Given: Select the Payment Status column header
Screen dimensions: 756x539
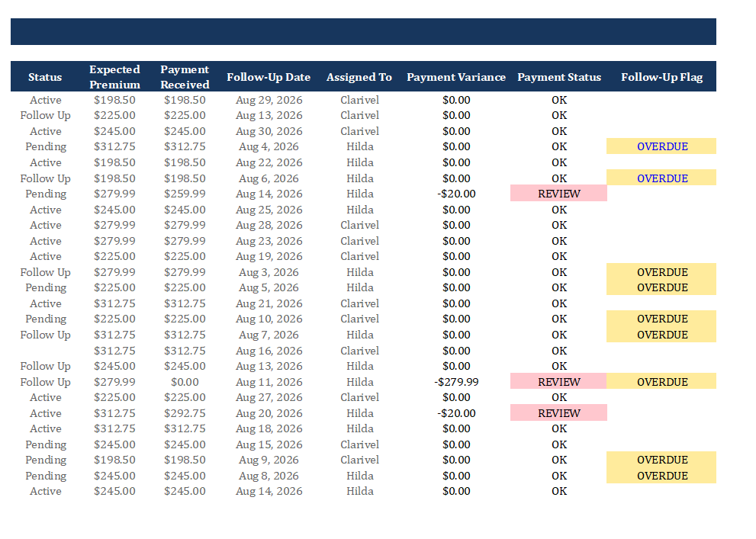Looking at the screenshot, I should pos(559,76).
